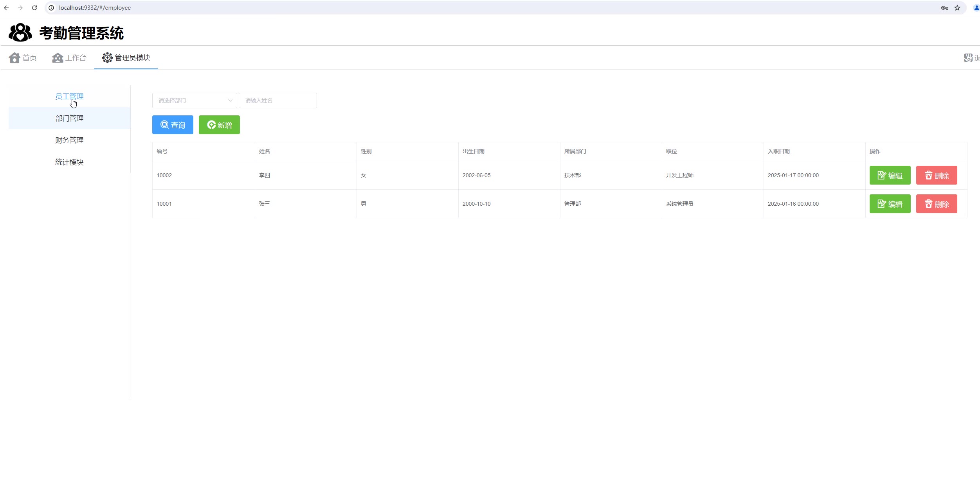Click the password key icon in address bar

click(x=944, y=8)
